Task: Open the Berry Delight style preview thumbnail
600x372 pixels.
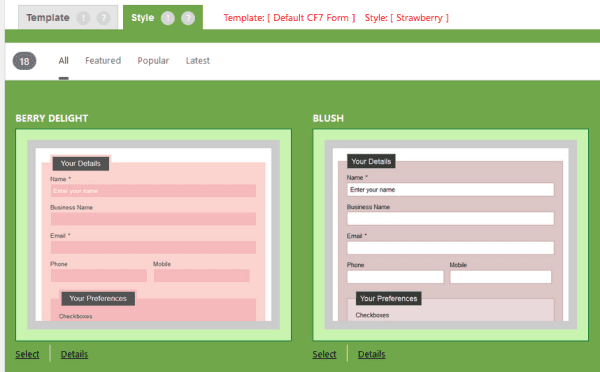Action: coord(153,235)
